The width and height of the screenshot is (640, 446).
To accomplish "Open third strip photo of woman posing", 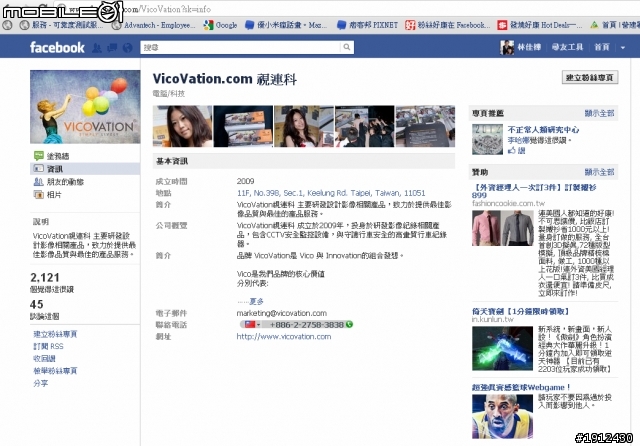I will (x=304, y=126).
